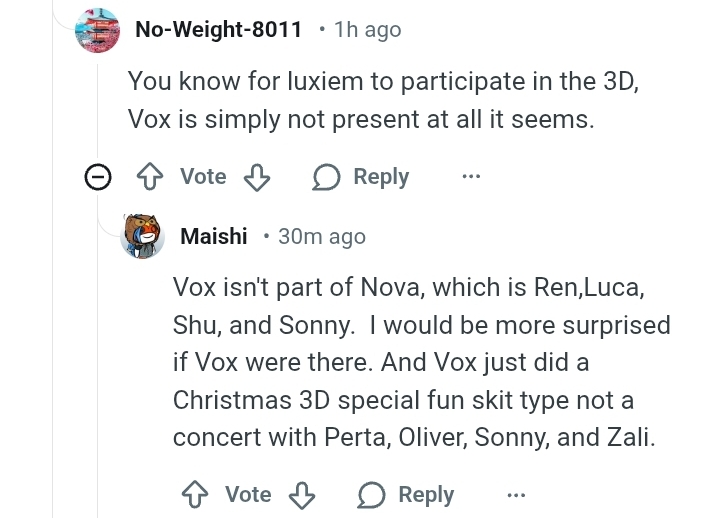
Task: Downvote Maishi's reply
Action: click(302, 495)
